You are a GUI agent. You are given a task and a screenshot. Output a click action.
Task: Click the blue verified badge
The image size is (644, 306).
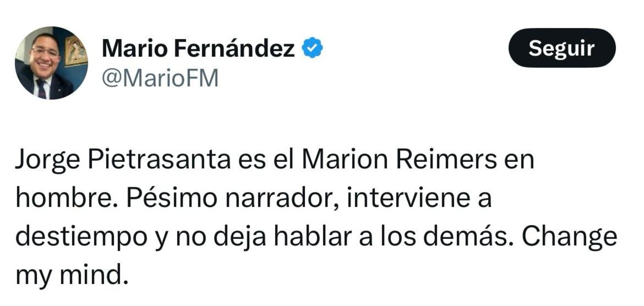pos(312,48)
